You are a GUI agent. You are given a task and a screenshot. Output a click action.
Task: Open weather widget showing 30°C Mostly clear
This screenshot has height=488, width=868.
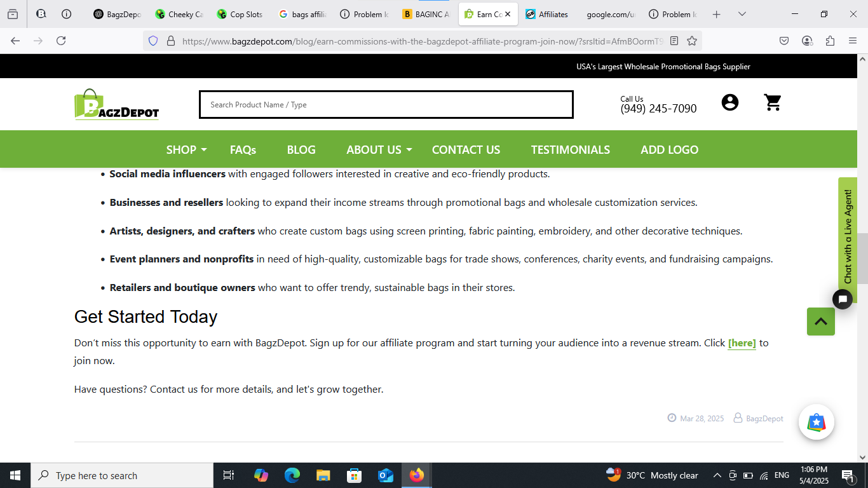pos(652,475)
